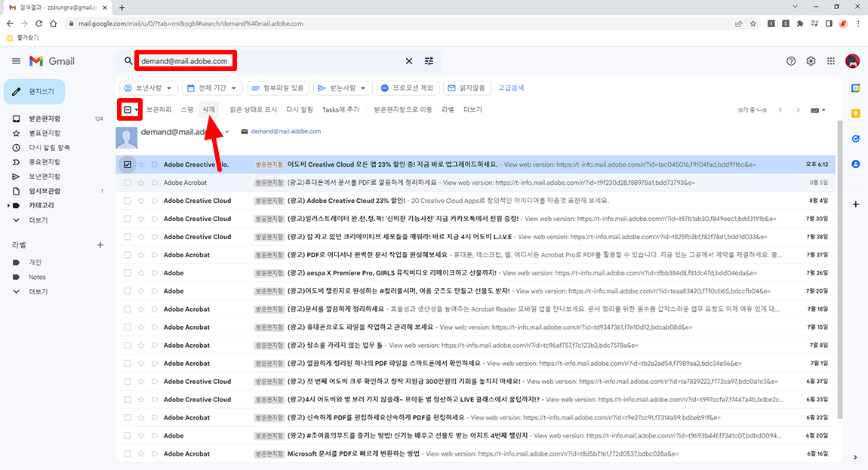Open Google Keep side panel icon
868x470 pixels.
(x=856, y=113)
